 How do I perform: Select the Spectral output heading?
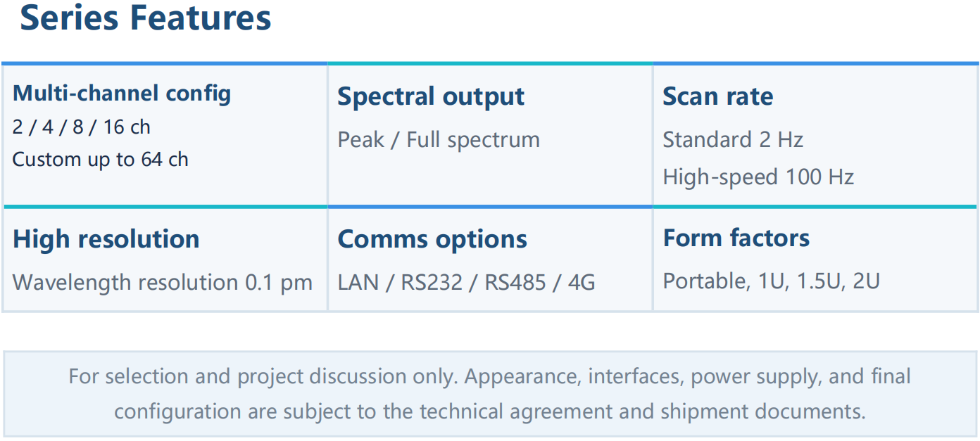tap(430, 96)
